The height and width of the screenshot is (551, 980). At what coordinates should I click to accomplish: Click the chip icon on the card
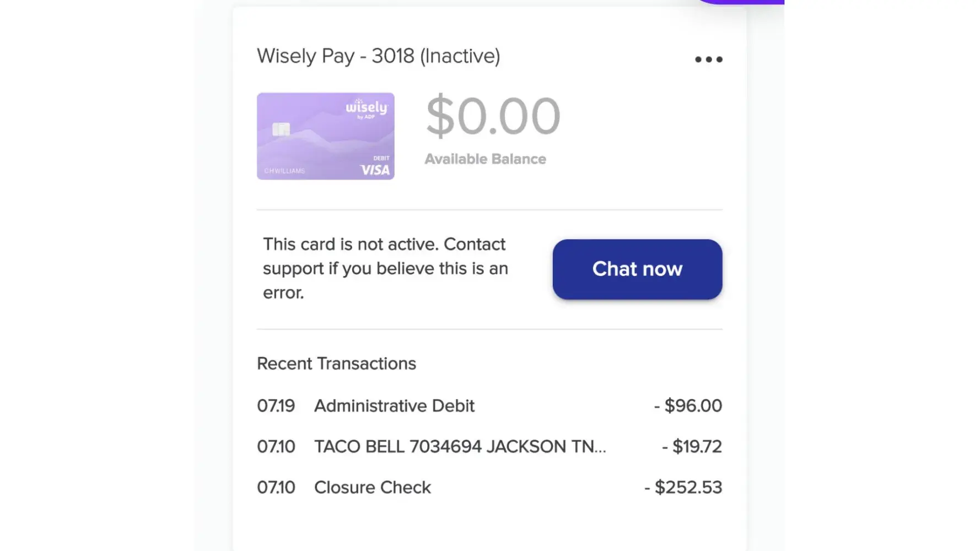(x=281, y=129)
